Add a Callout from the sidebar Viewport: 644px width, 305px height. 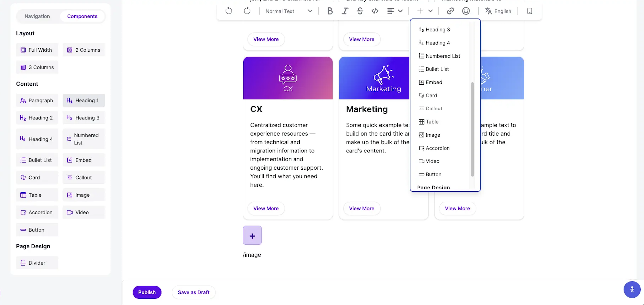(84, 178)
